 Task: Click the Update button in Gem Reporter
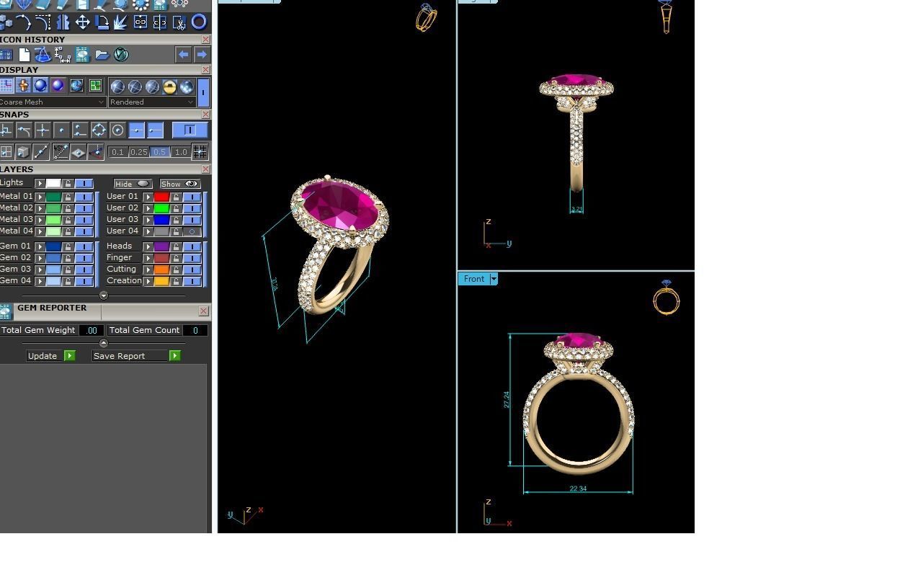50,356
